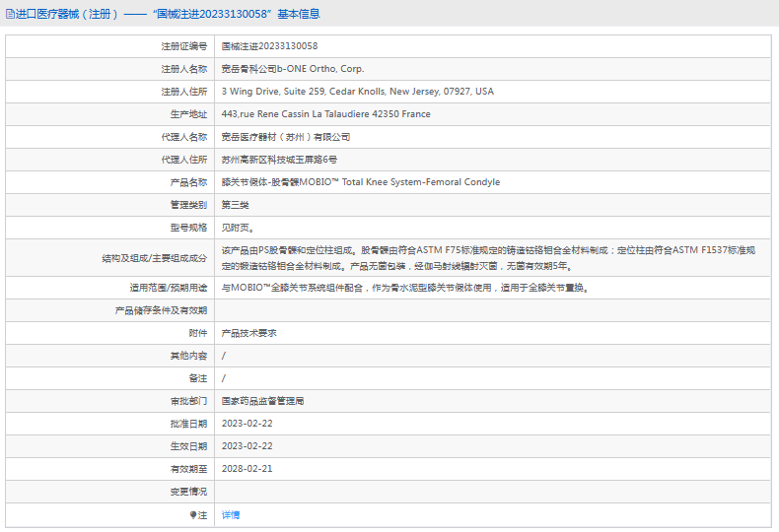Click agent address 苏州高新区科技城玉屏路6号

(279, 160)
